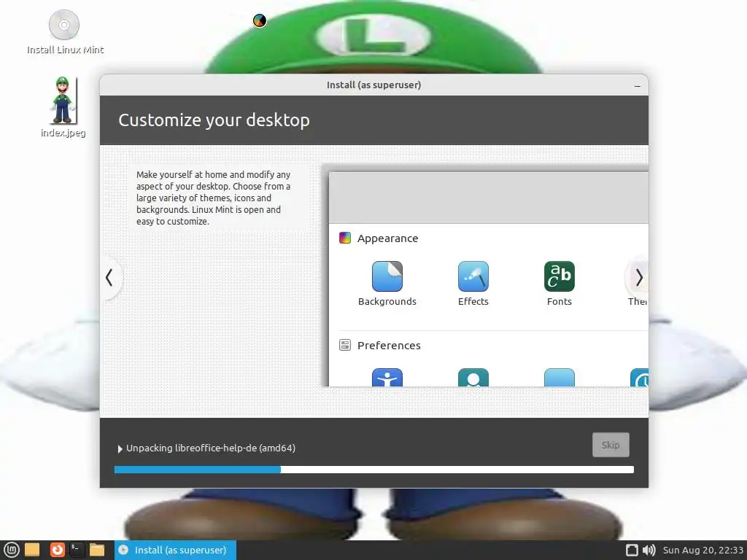The image size is (747, 560).
Task: Open the clock showing Sun Aug 20
Action: click(x=703, y=550)
